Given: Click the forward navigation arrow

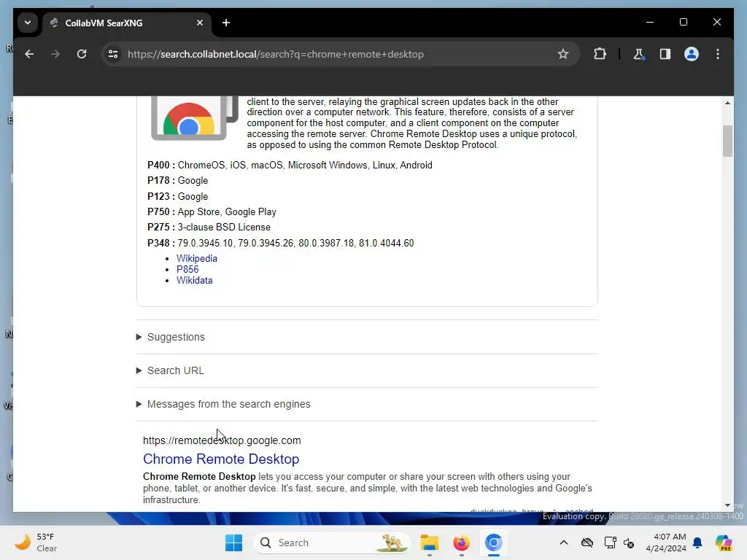Looking at the screenshot, I should (55, 54).
